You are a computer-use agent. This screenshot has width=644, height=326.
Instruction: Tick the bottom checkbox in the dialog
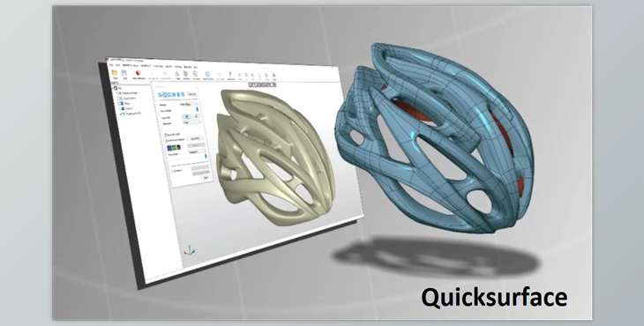coord(173,171)
